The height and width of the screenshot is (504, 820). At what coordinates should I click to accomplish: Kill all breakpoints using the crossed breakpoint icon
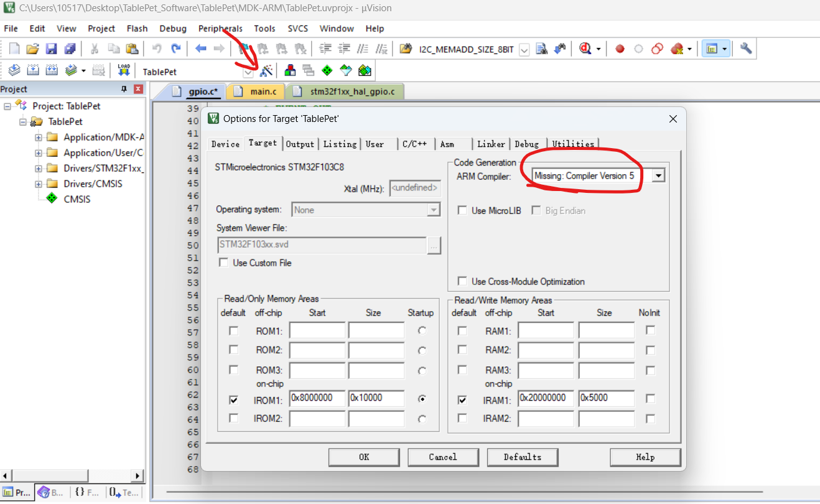677,49
